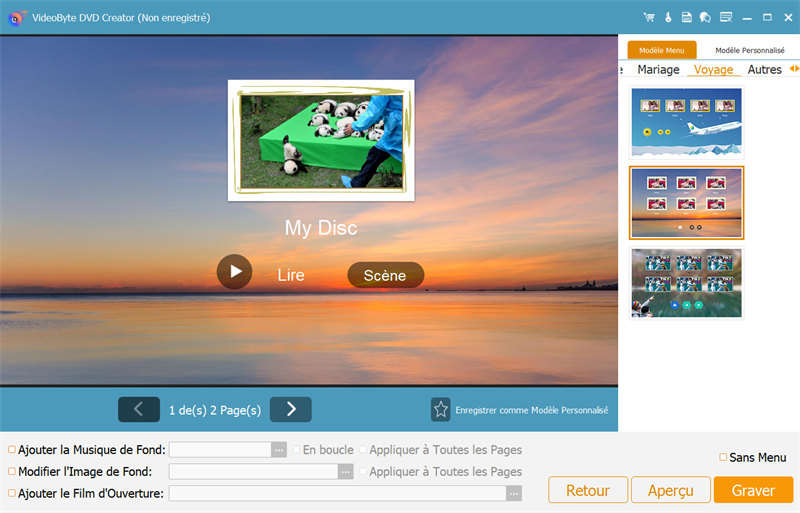The image size is (800, 513).
Task: Enable Ajouter la Musique de Fond checkbox
Action: pyautogui.click(x=12, y=450)
